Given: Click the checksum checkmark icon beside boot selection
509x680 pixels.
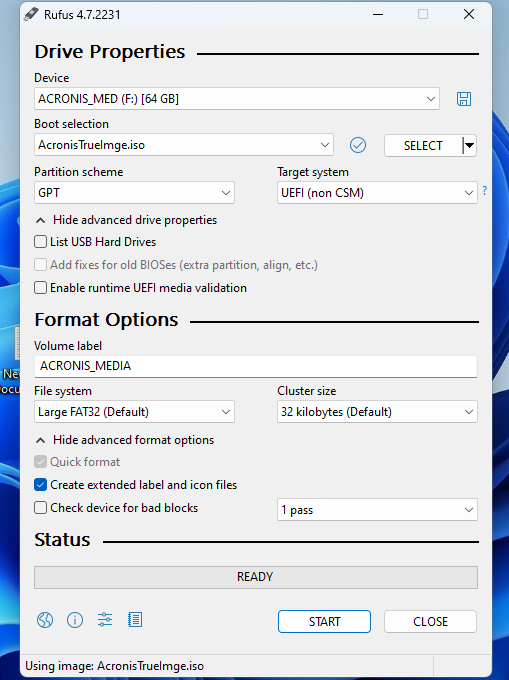Looking at the screenshot, I should tap(358, 145).
